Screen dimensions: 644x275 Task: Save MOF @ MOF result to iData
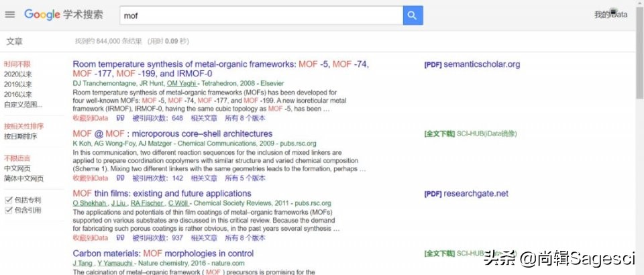91,178
